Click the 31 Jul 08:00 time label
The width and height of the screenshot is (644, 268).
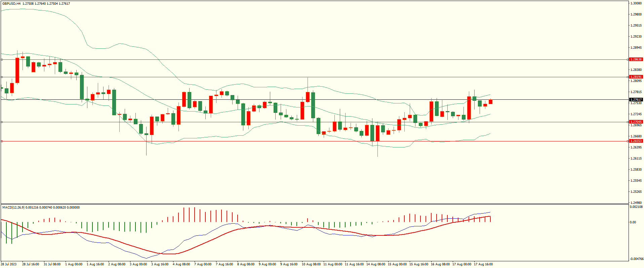tap(52, 264)
